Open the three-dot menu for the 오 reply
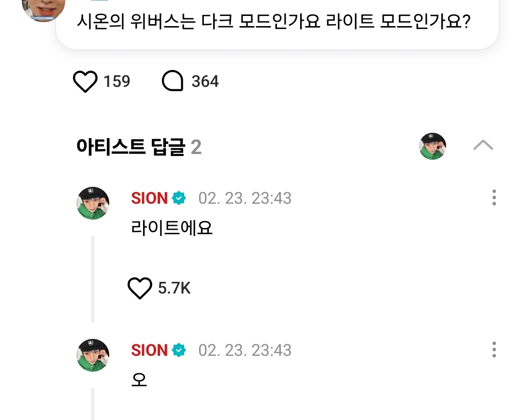 coord(494,350)
